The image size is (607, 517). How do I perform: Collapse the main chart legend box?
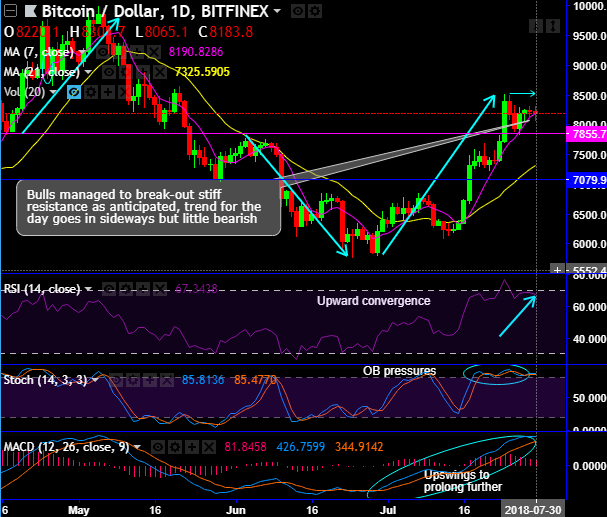[x=10, y=11]
